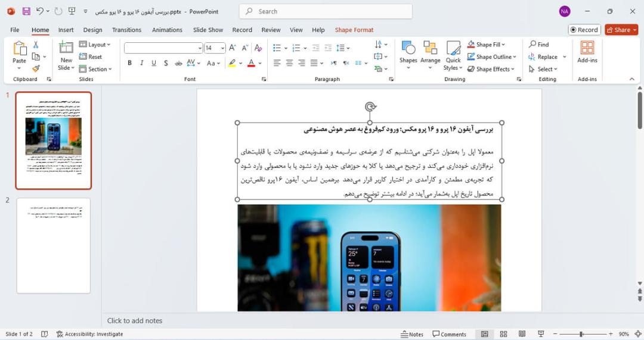Open Comments pane from status bar
This screenshot has height=340, width=644.
pyautogui.click(x=450, y=334)
